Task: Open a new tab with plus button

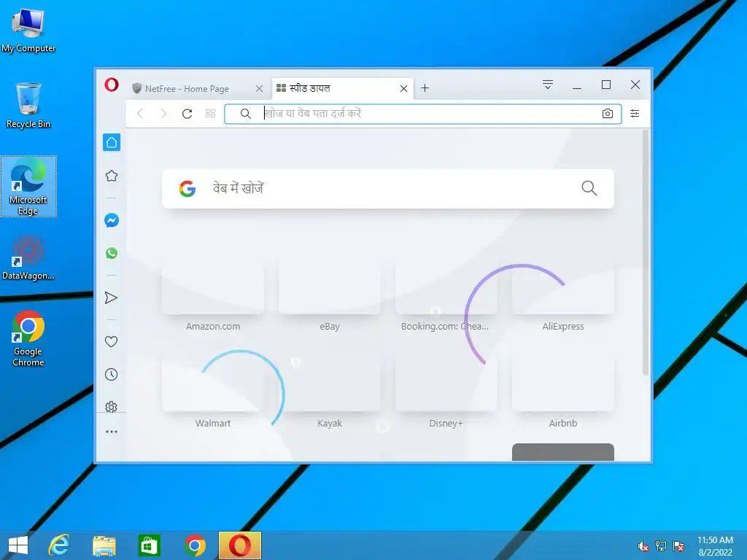Action: 425,88
